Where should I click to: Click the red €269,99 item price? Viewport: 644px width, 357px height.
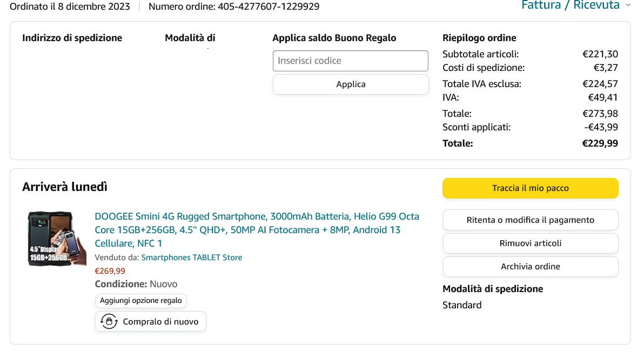pyautogui.click(x=110, y=271)
